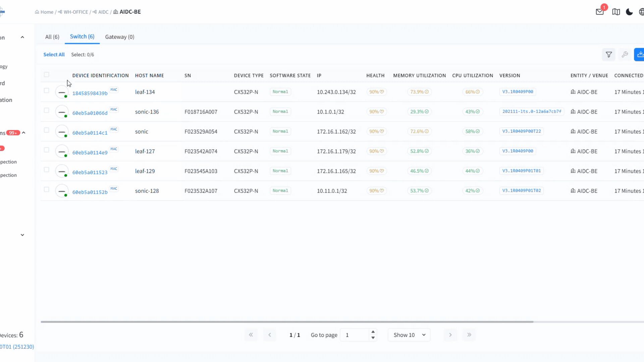Screen dimensions: 644x362
Task: Click the Select All link
Action: click(54, 55)
